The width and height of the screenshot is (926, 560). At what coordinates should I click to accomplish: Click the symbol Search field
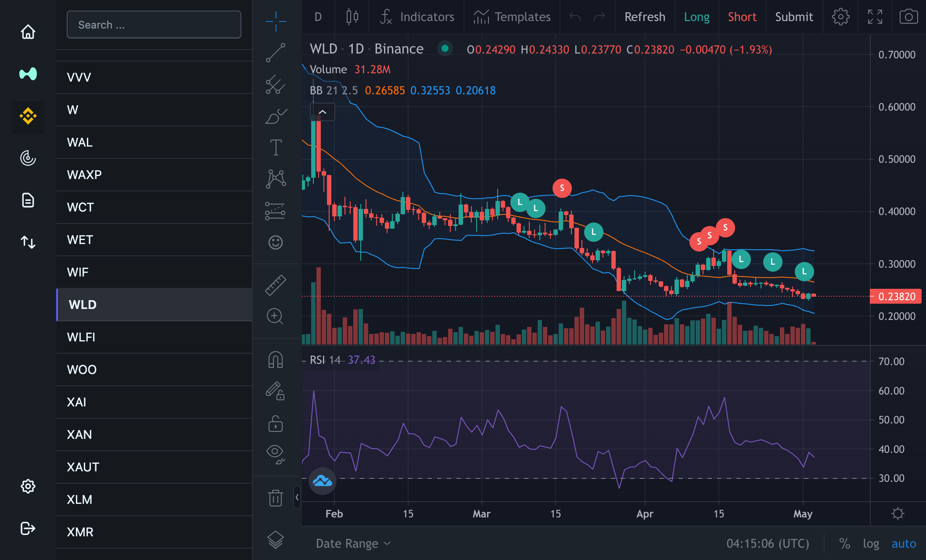154,25
